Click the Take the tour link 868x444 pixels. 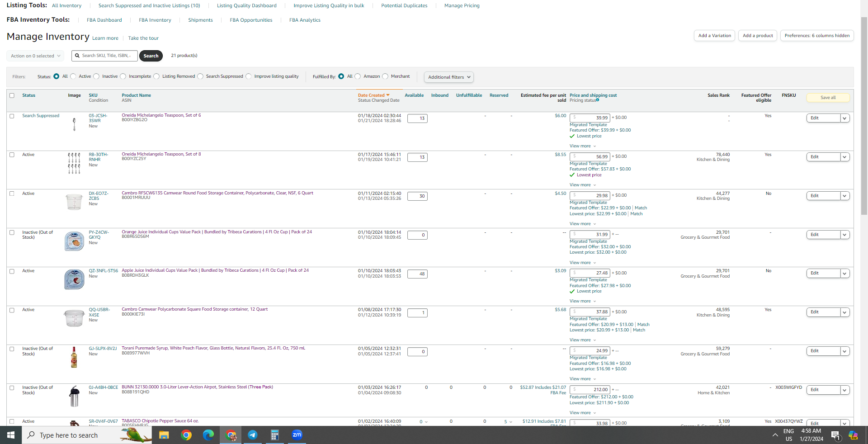pos(143,38)
